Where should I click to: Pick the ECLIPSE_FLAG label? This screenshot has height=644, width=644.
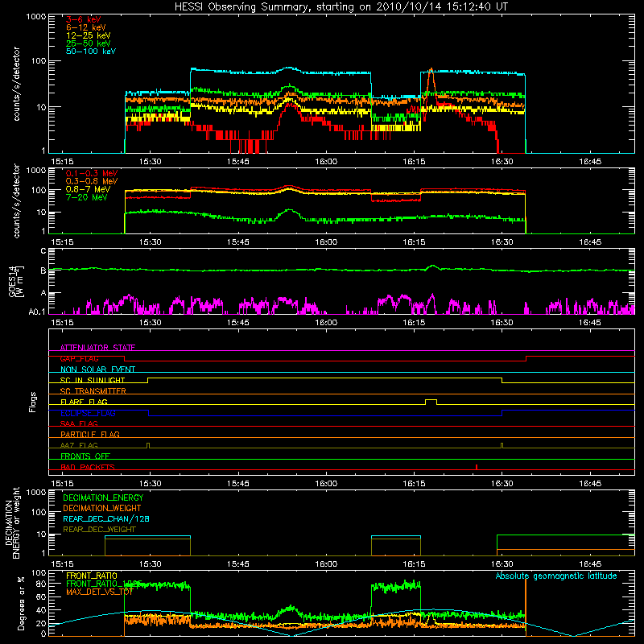(88, 413)
